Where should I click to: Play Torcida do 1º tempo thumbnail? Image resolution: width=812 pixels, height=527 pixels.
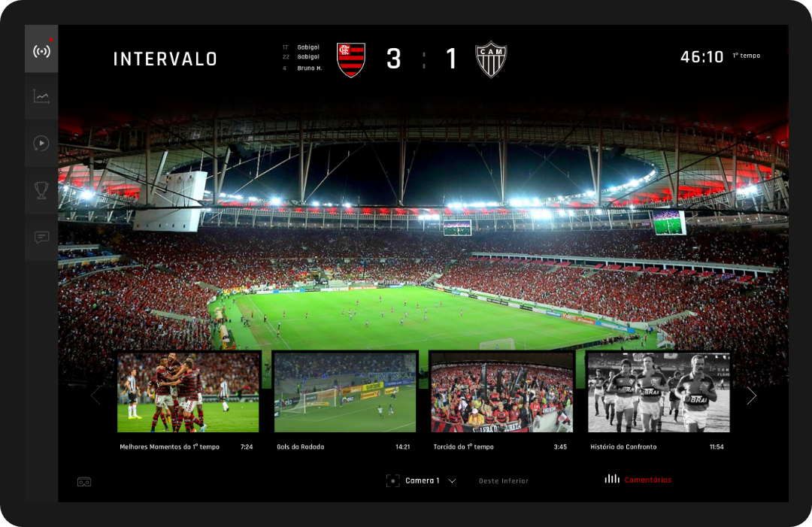point(501,392)
